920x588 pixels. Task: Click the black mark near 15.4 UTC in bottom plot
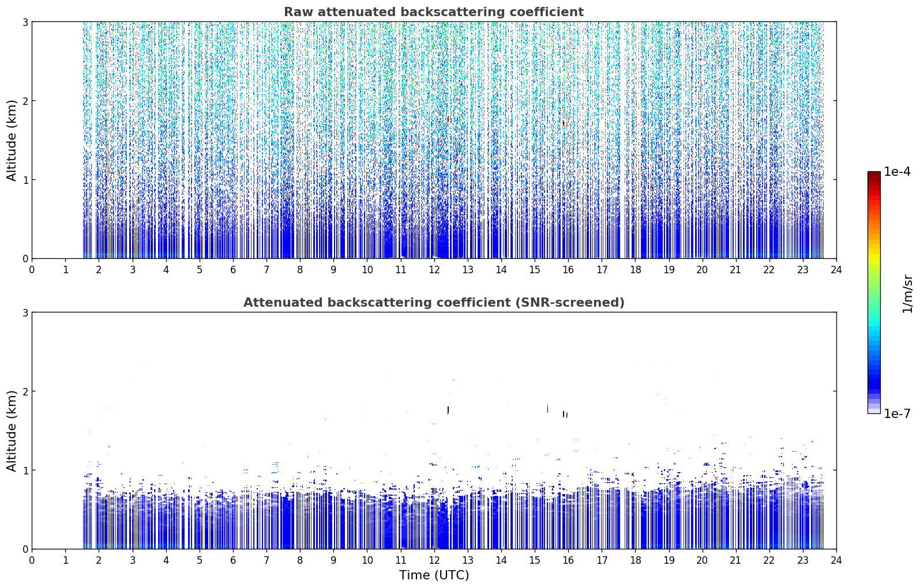547,408
